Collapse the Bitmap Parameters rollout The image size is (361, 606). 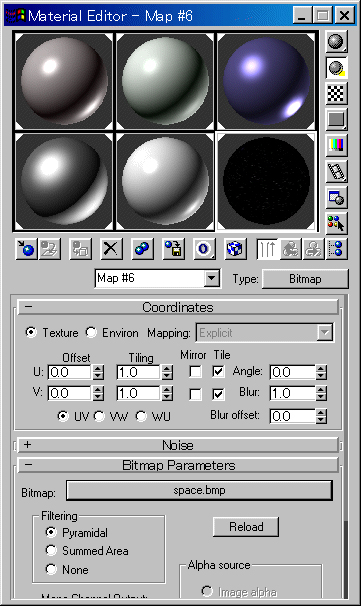tap(178, 465)
